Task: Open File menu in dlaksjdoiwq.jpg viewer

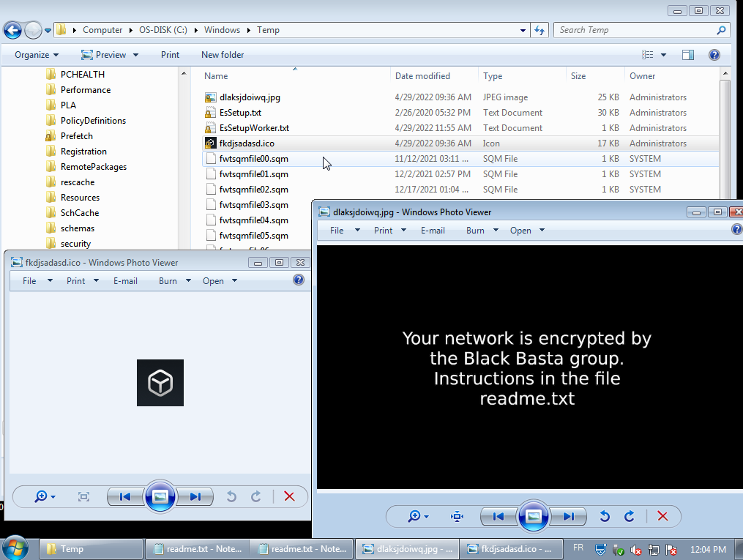Action: [x=345, y=231]
